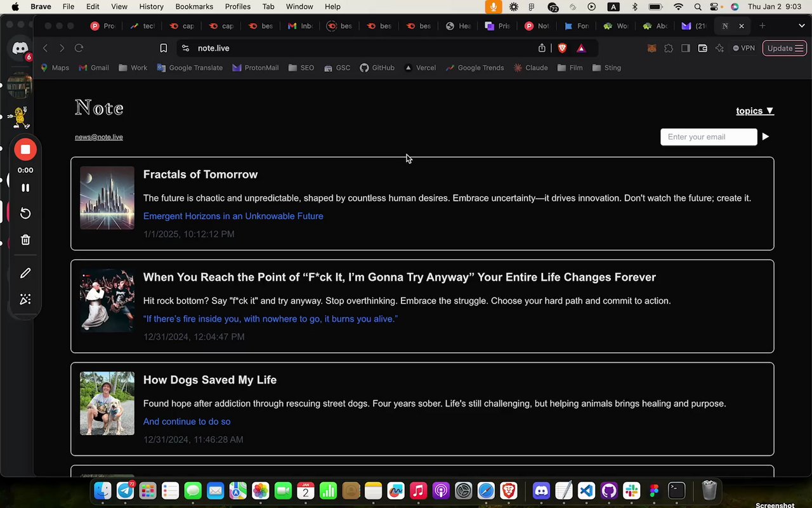The image size is (812, 508).
Task: Open Figma from the dock
Action: 654,490
